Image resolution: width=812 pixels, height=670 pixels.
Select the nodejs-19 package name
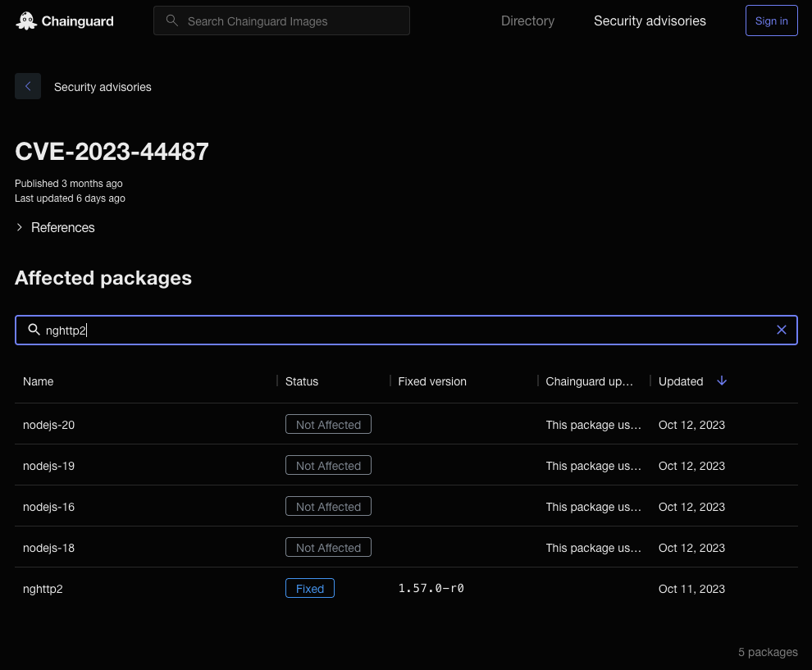click(x=48, y=465)
